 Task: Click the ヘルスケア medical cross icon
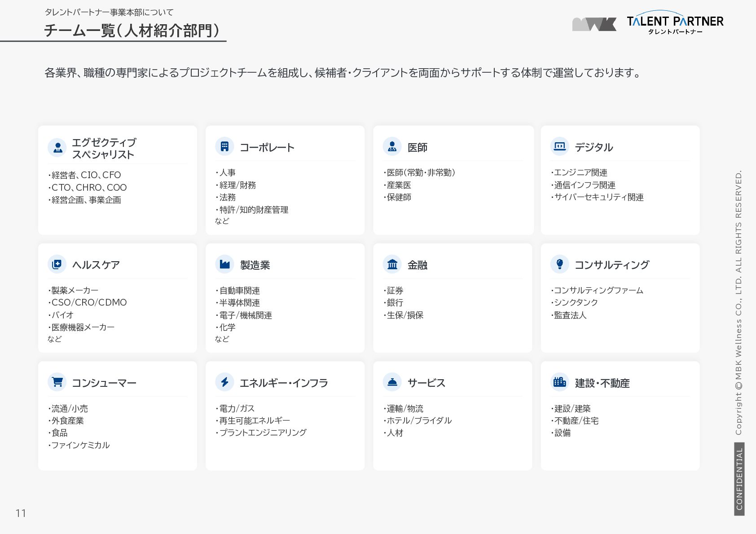(57, 264)
